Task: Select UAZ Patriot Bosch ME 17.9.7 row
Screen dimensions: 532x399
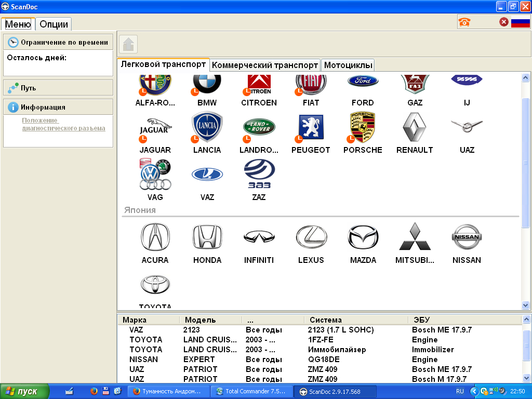Action: [x=320, y=369]
